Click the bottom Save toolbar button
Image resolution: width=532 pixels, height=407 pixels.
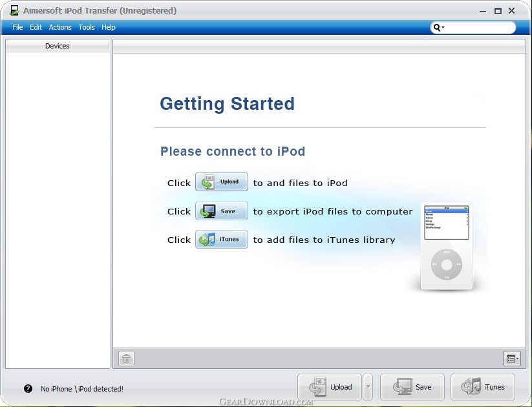pos(412,387)
